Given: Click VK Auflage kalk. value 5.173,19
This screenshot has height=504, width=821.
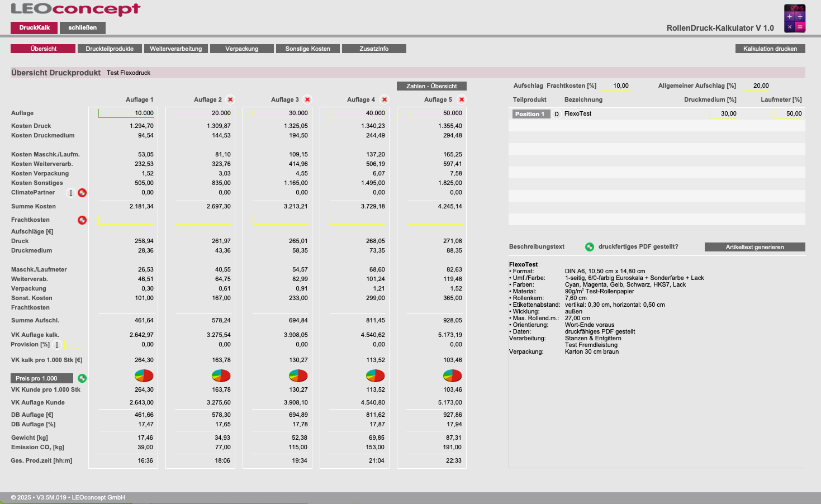Looking at the screenshot, I should (450, 335).
